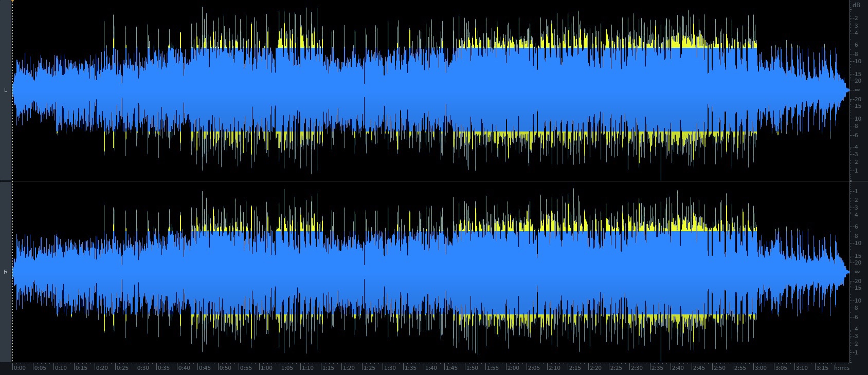
Task: Jump to 0:00 on the time ruler
Action: pyautogui.click(x=20, y=368)
